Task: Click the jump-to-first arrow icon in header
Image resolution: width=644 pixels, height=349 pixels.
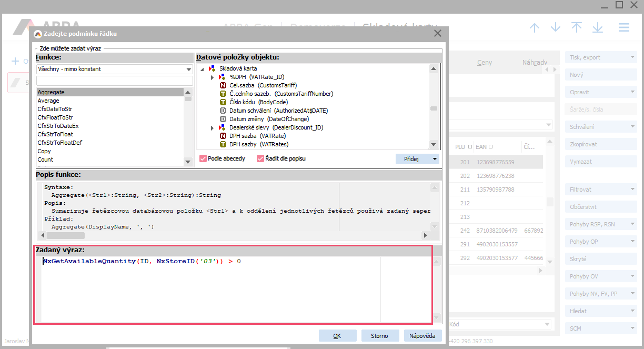Action: point(577,27)
